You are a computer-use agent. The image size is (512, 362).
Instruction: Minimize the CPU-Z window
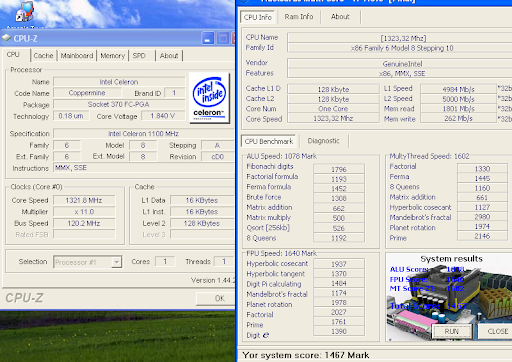click(208, 39)
